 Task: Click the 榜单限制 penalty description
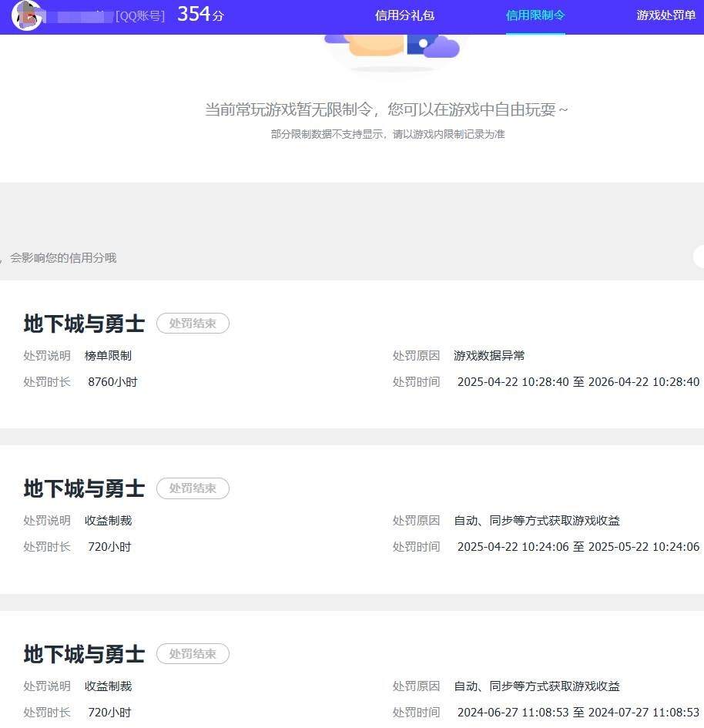point(108,356)
